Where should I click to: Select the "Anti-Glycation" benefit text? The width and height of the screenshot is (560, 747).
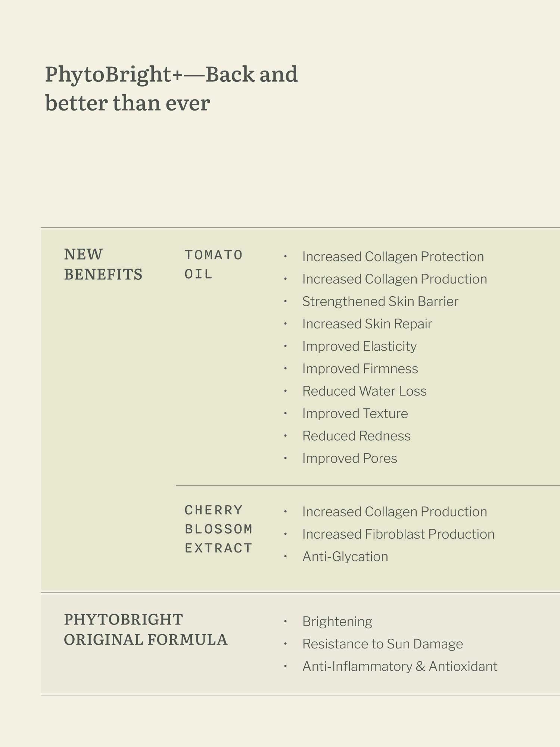coord(345,557)
